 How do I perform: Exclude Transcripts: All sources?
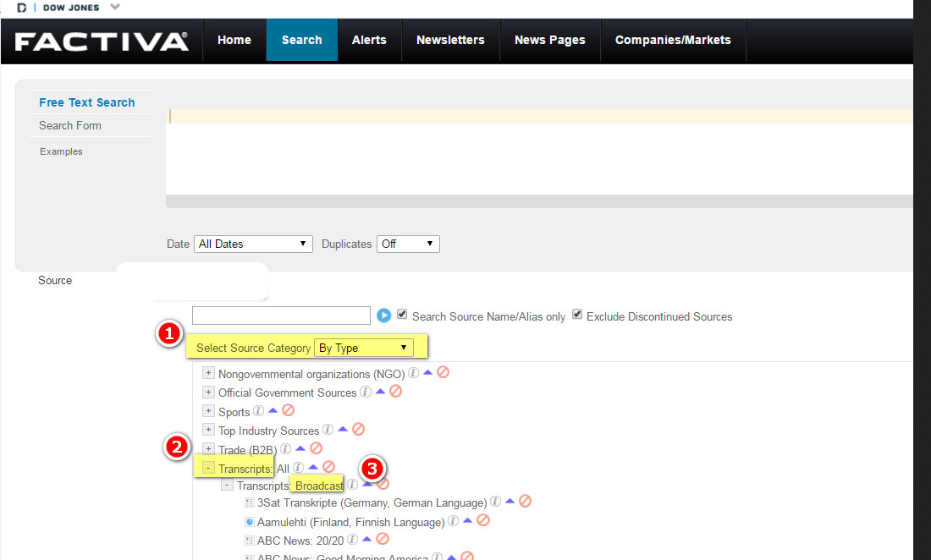328,467
